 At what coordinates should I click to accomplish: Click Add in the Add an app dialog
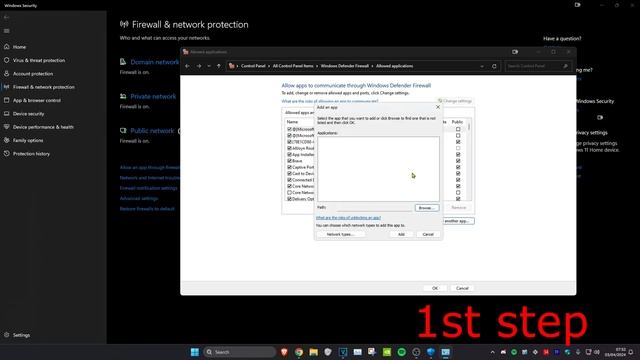click(x=401, y=234)
